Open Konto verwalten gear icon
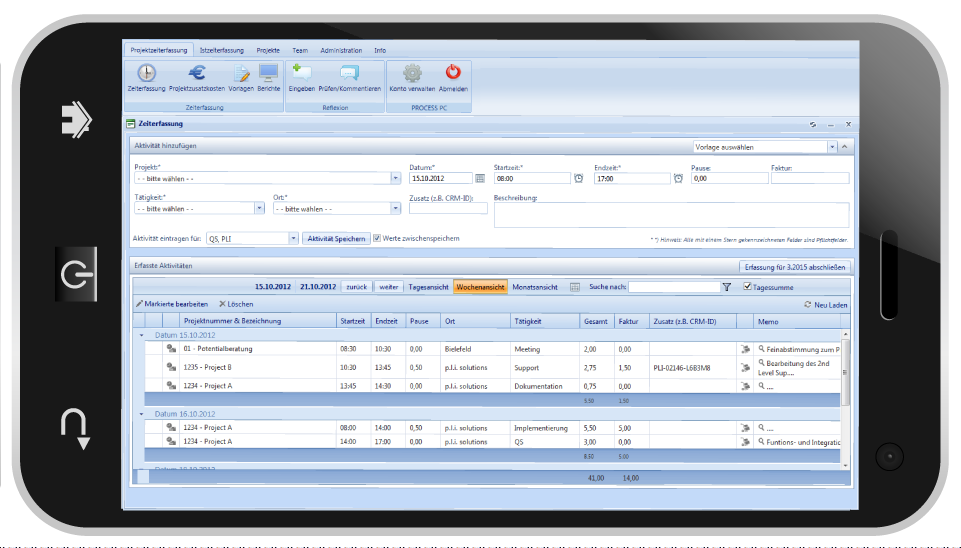 click(412, 73)
